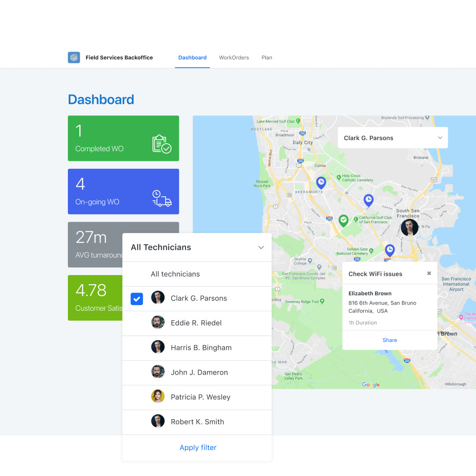
Task: Click the Field Services Backoffice app logo
Action: (74, 57)
